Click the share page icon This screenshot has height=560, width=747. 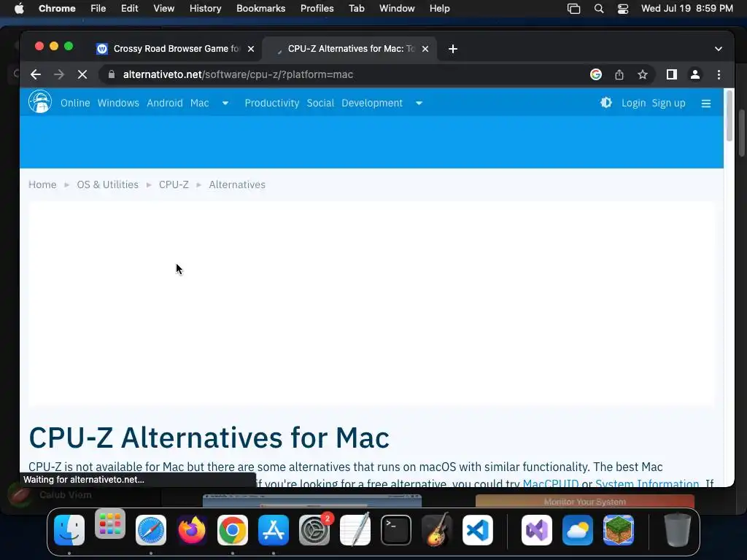(619, 74)
